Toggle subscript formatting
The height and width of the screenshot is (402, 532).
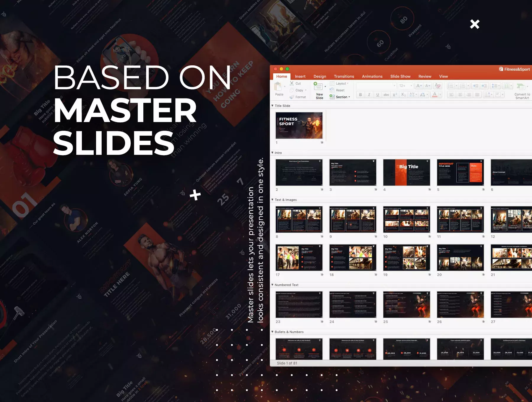403,95
